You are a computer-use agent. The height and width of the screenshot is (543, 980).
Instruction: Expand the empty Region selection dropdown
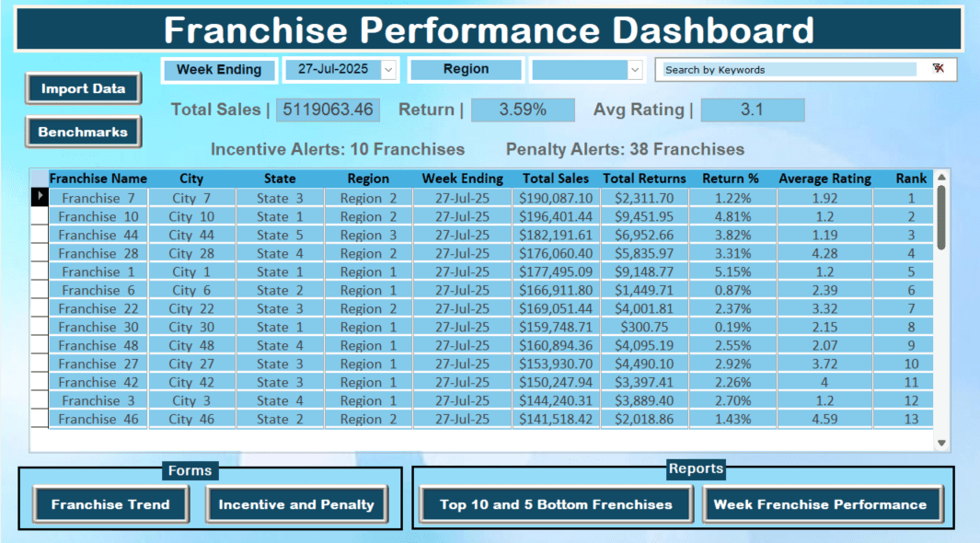click(635, 70)
